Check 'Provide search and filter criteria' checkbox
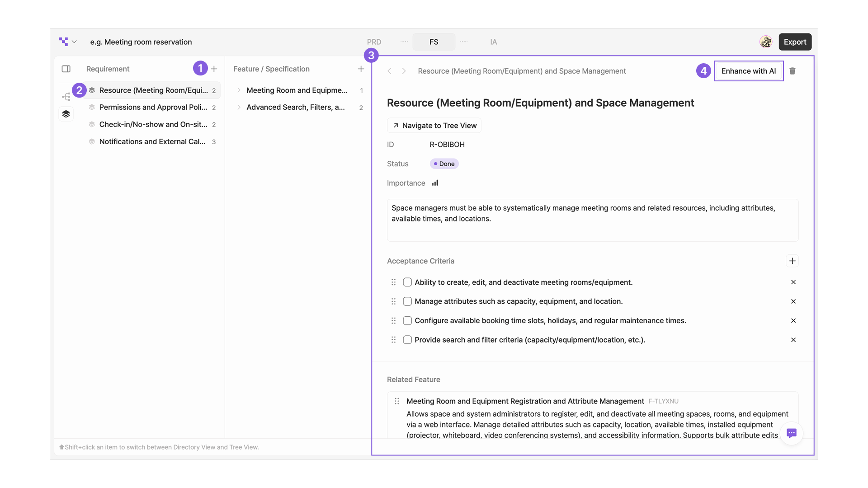 click(407, 340)
